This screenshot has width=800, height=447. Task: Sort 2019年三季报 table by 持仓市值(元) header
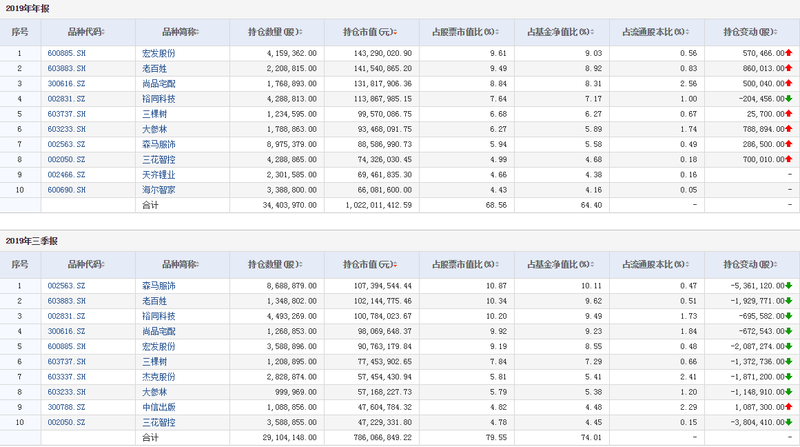(x=370, y=264)
